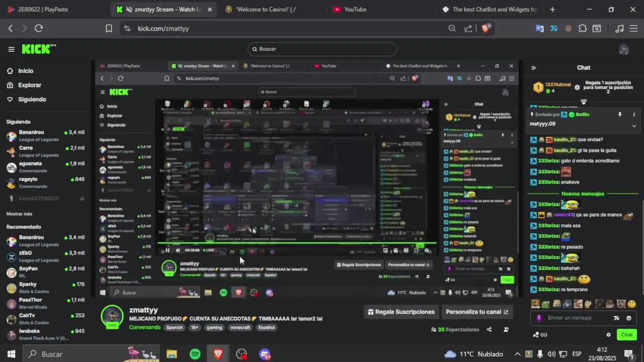The image size is (644, 362).
Task: Toggle microphone icon in system tray
Action: pyautogui.click(x=540, y=354)
